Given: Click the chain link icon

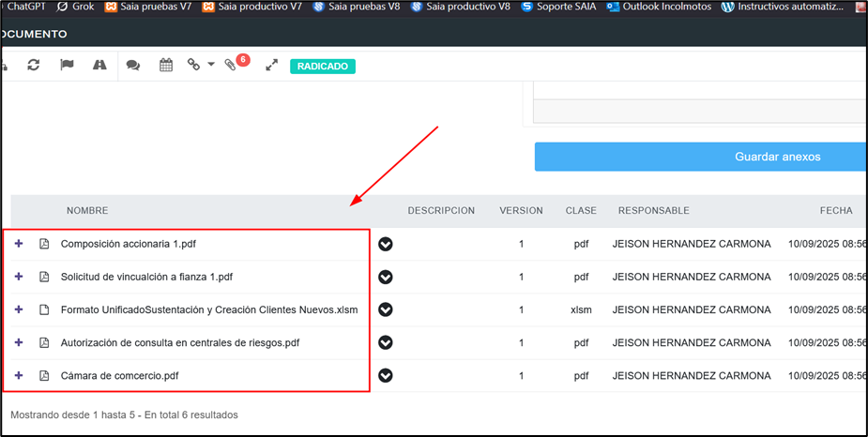Looking at the screenshot, I should click(194, 65).
